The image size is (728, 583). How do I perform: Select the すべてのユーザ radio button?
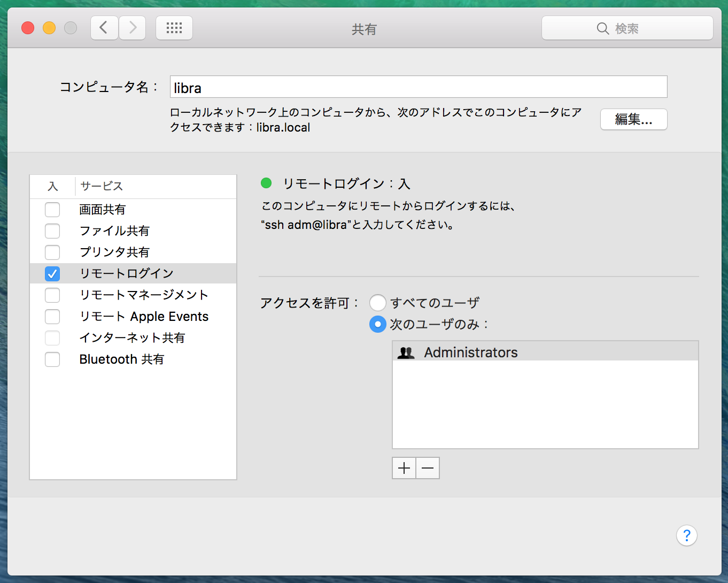tap(378, 303)
